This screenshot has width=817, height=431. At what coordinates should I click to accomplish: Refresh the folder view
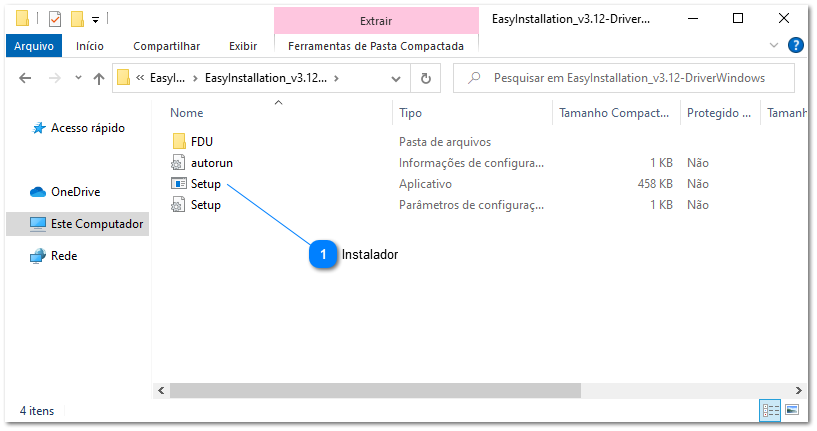(426, 78)
